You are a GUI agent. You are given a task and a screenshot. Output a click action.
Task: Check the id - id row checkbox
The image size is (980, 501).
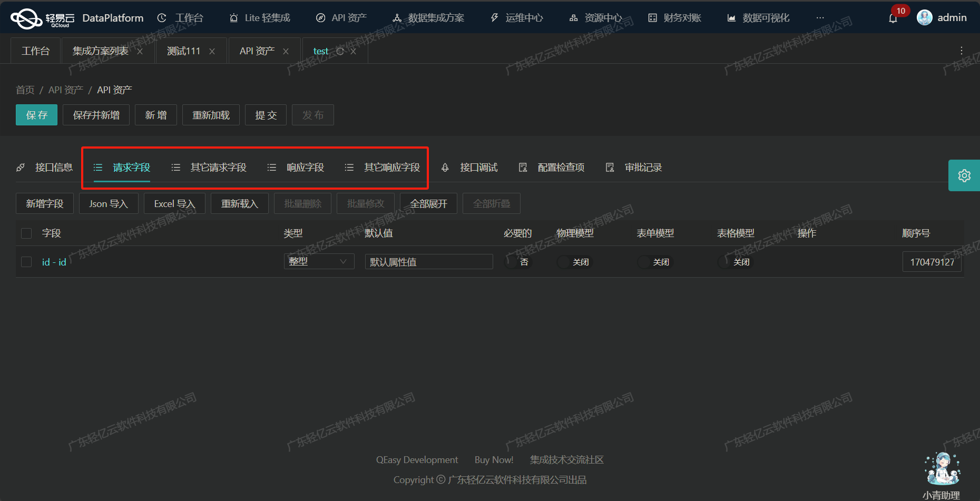pos(26,262)
